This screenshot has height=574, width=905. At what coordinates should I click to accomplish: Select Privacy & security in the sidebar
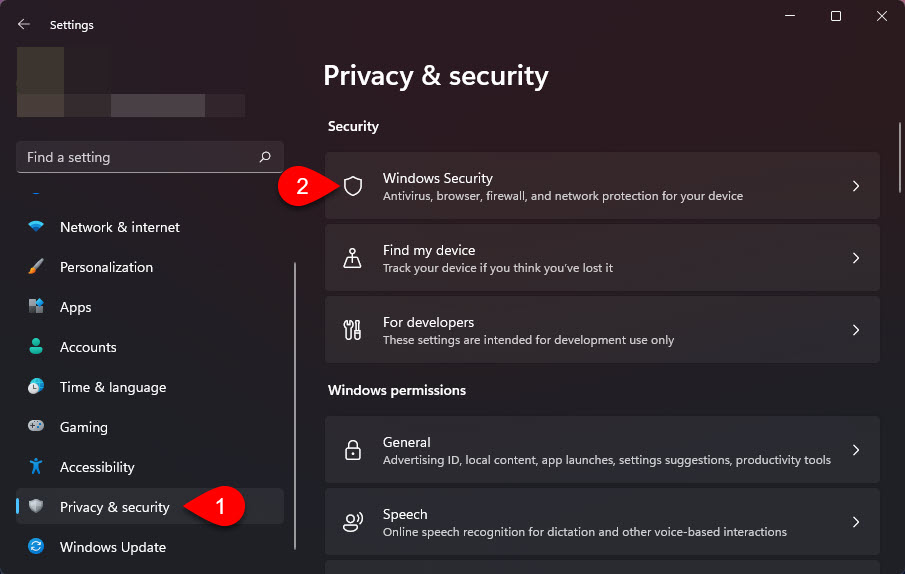(150, 507)
